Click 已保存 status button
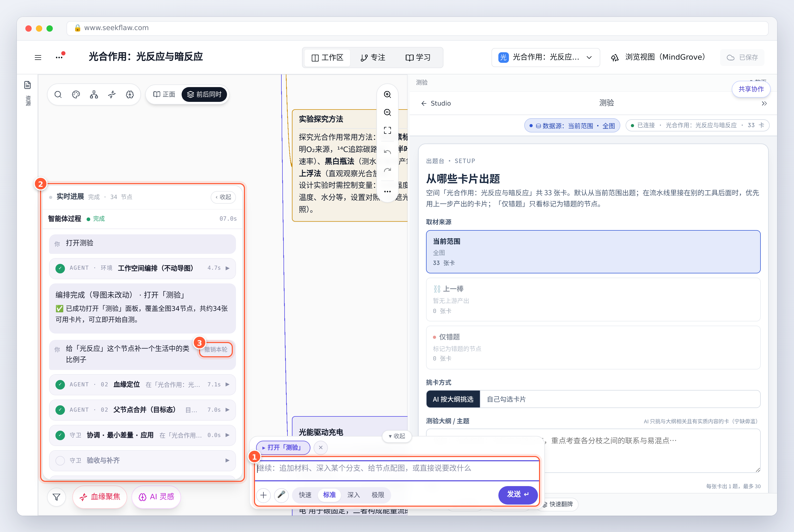The width and height of the screenshot is (794, 532). tap(742, 57)
